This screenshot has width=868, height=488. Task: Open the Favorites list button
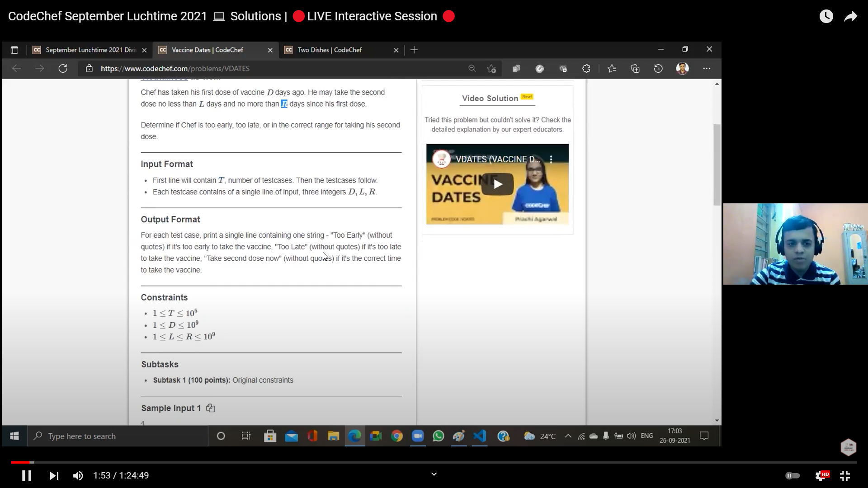pos(612,68)
